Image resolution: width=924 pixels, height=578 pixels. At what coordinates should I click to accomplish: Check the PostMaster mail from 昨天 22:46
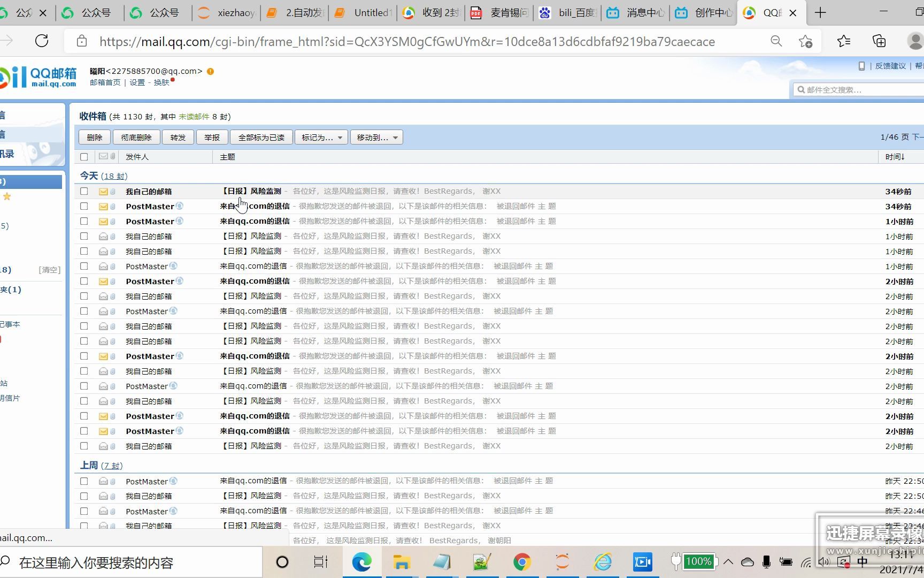click(84, 511)
